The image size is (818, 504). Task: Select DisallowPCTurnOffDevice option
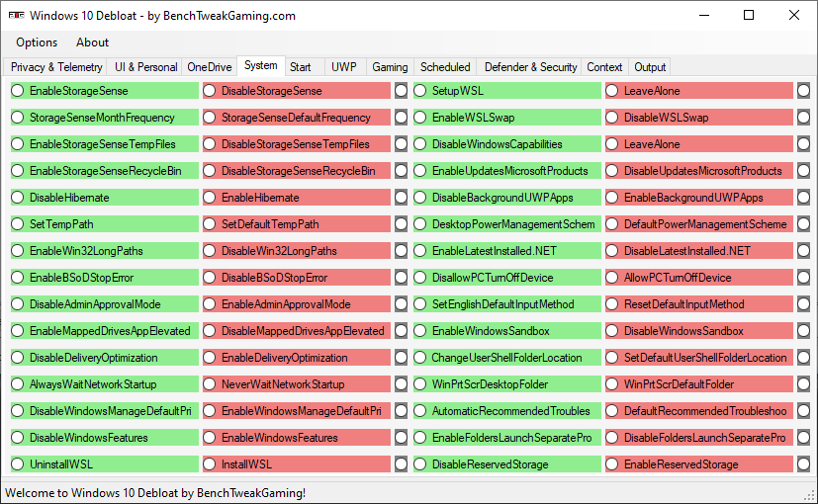click(x=507, y=278)
